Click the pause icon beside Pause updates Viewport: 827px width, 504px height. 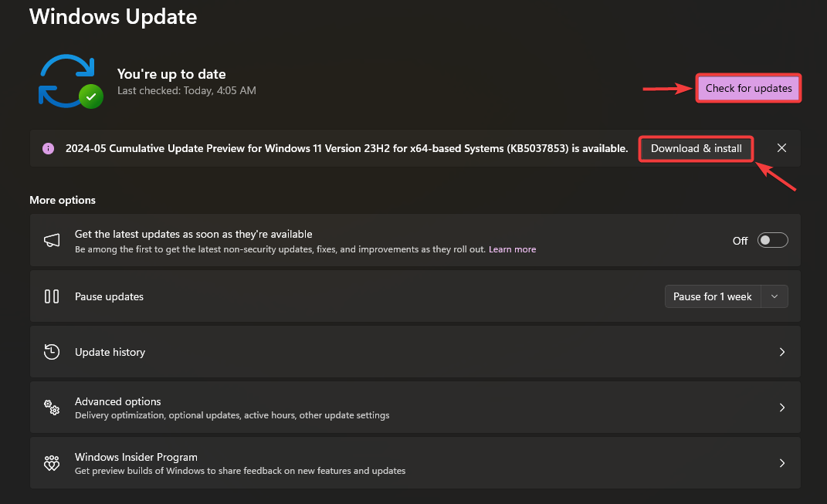(52, 296)
